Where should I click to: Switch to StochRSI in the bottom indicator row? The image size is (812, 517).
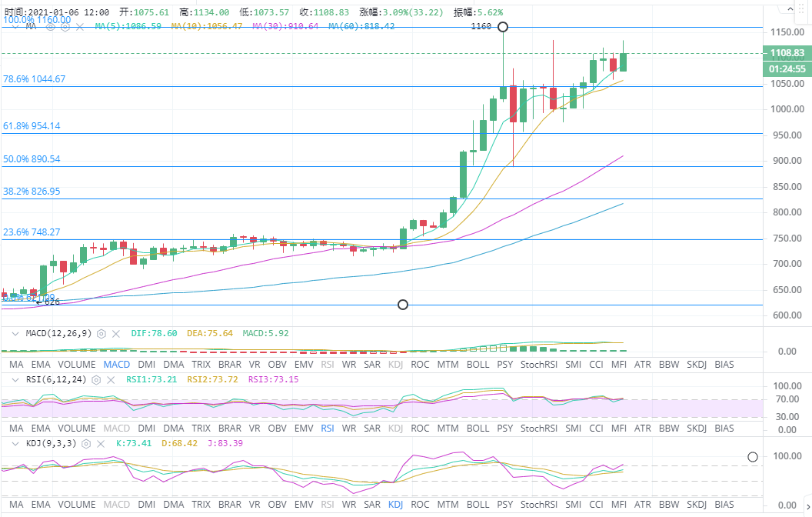click(x=538, y=505)
